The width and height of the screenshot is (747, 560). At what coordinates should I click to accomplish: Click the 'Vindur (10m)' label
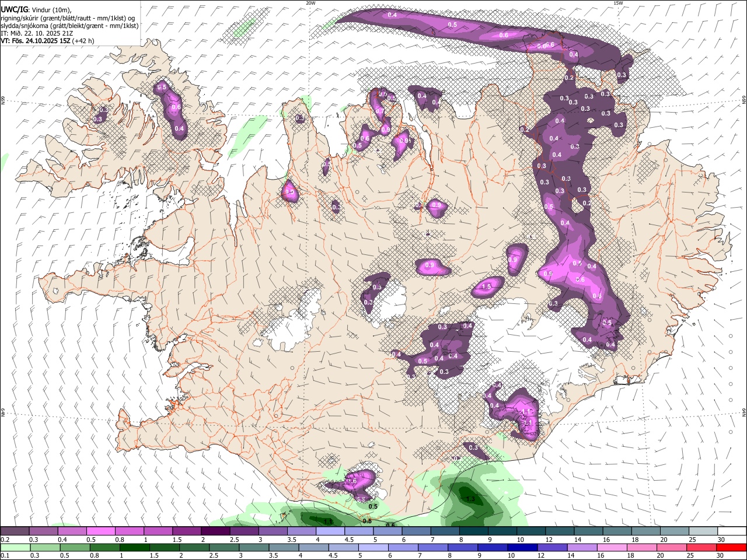point(51,10)
